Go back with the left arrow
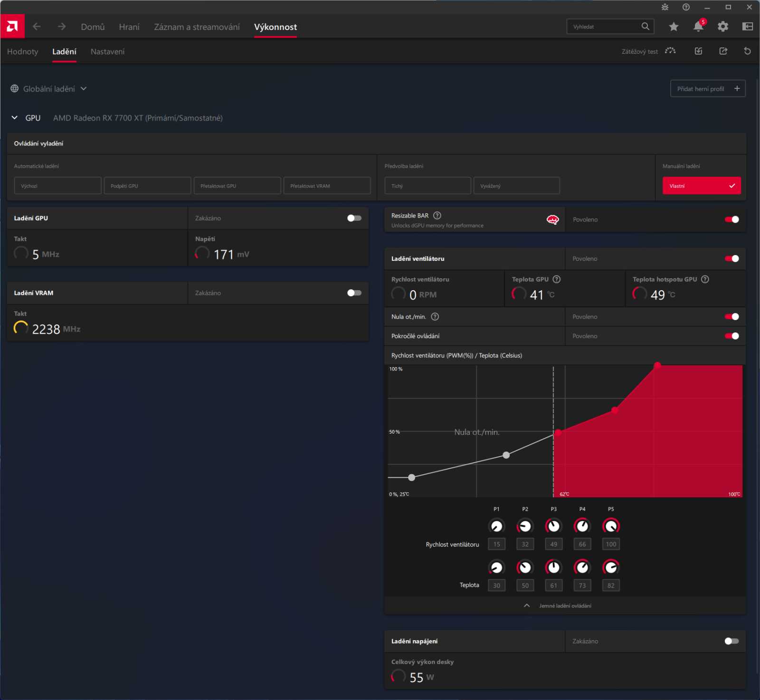This screenshot has height=700, width=760. tap(37, 27)
